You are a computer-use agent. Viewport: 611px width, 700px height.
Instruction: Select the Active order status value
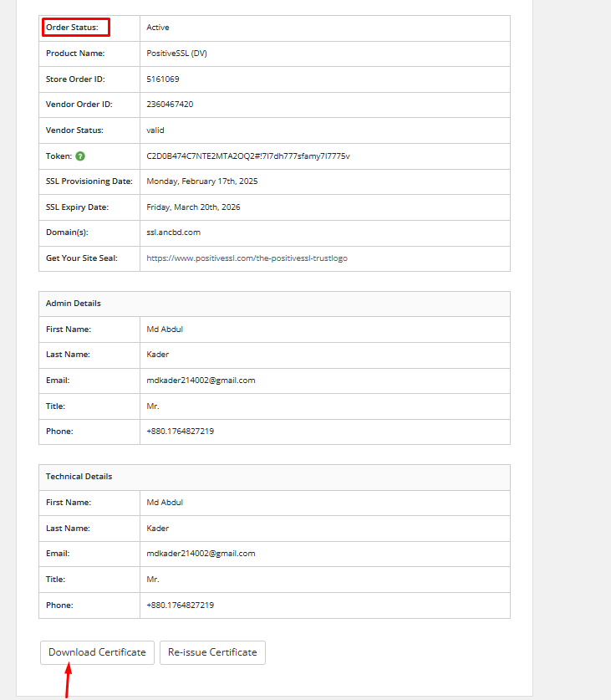158,28
